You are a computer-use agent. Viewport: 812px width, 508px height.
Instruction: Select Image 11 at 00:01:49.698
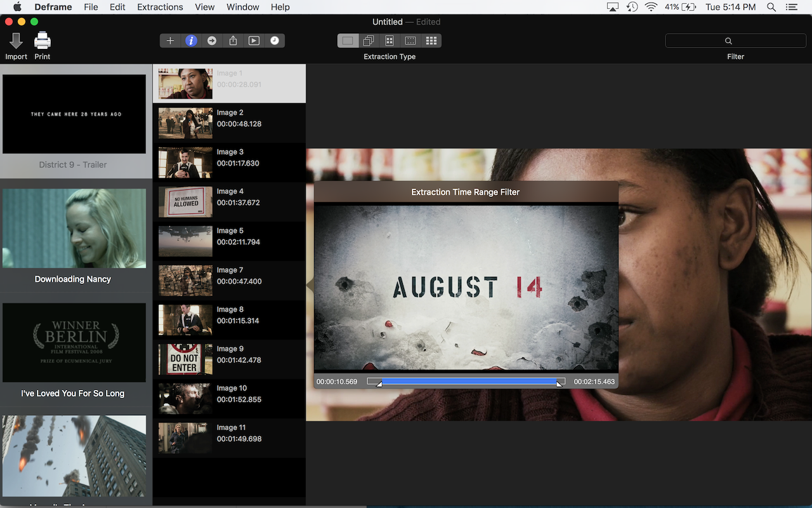(229, 438)
